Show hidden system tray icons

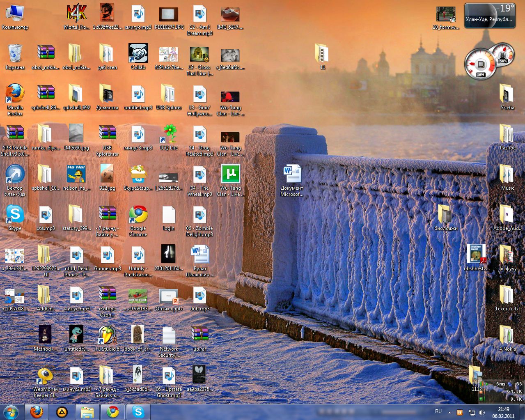pyautogui.click(x=449, y=412)
